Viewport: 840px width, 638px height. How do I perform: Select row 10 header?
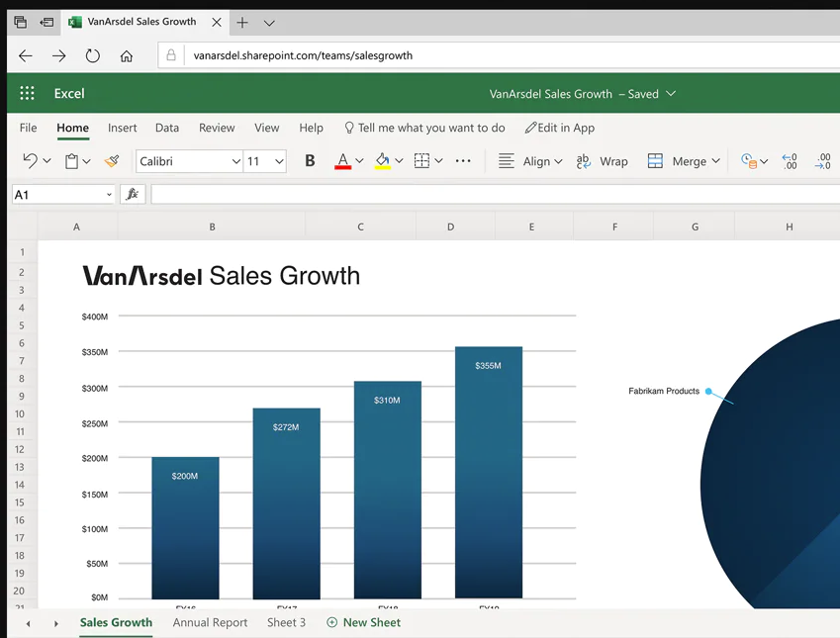[20, 413]
